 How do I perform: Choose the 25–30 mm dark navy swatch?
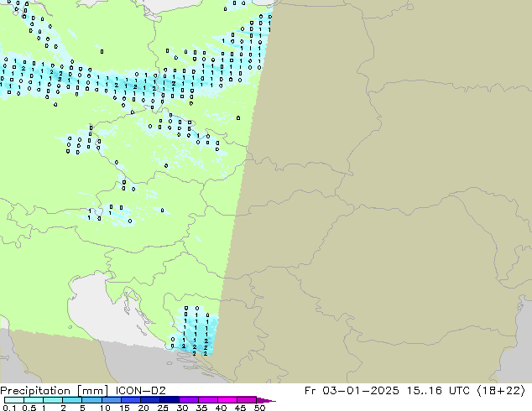(170, 400)
